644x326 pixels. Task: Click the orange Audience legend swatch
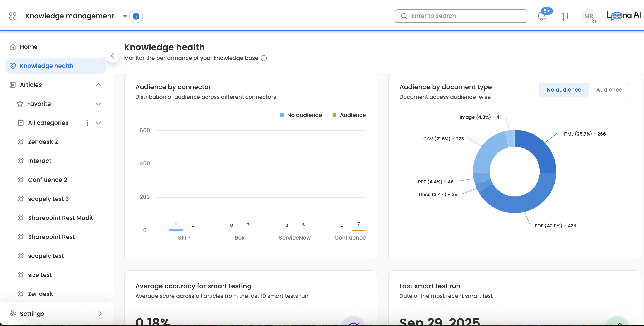[334, 115]
